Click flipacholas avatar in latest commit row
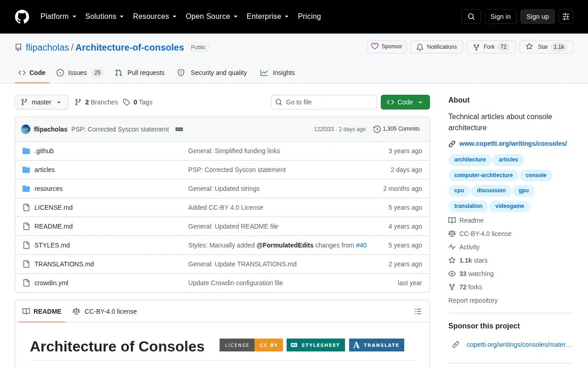Image resolution: width=588 pixels, height=368 pixels. coord(26,129)
